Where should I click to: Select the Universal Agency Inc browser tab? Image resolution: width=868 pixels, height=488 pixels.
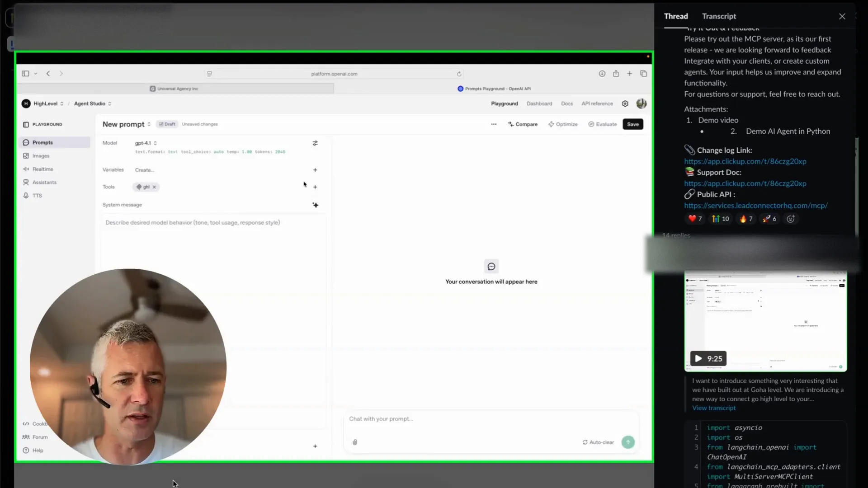click(176, 89)
